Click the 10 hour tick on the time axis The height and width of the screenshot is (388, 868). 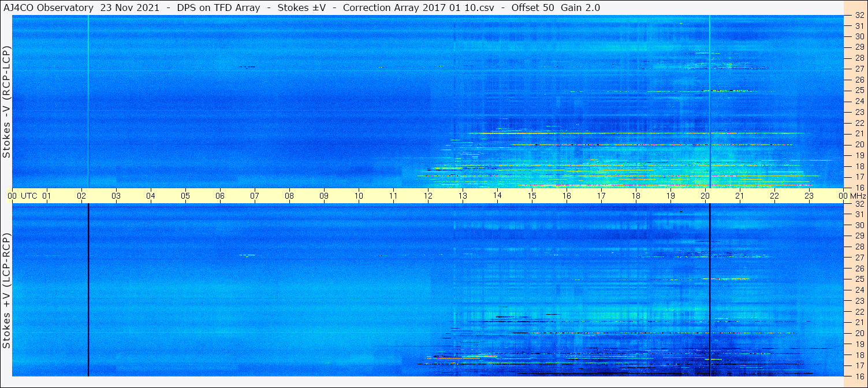(359, 196)
